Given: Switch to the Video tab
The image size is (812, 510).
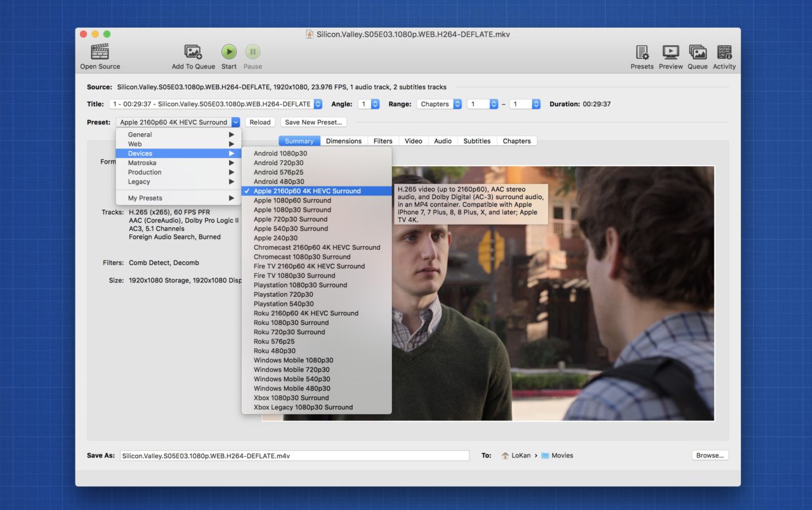Looking at the screenshot, I should point(413,141).
